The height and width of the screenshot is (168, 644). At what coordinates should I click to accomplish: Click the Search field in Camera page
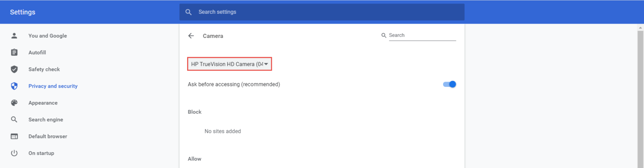click(x=422, y=35)
